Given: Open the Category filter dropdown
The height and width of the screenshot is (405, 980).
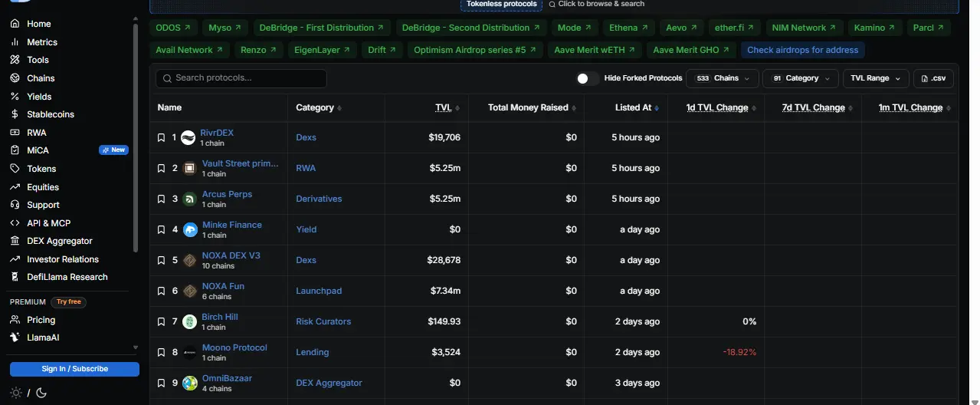Looking at the screenshot, I should coord(801,78).
